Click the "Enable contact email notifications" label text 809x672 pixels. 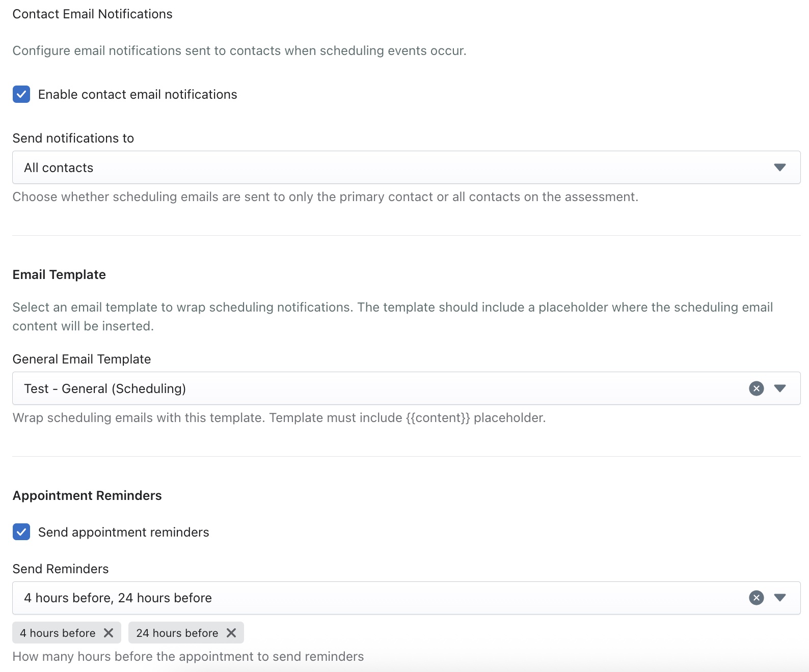(138, 94)
